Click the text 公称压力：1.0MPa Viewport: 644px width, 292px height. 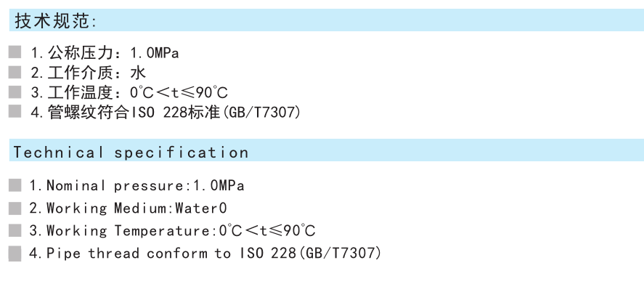tap(105, 53)
